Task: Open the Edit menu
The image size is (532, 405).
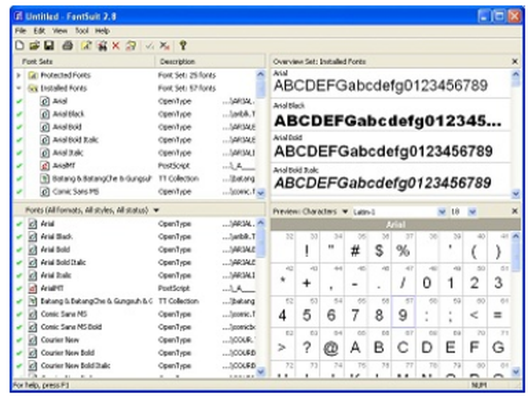Action: pyautogui.click(x=39, y=31)
